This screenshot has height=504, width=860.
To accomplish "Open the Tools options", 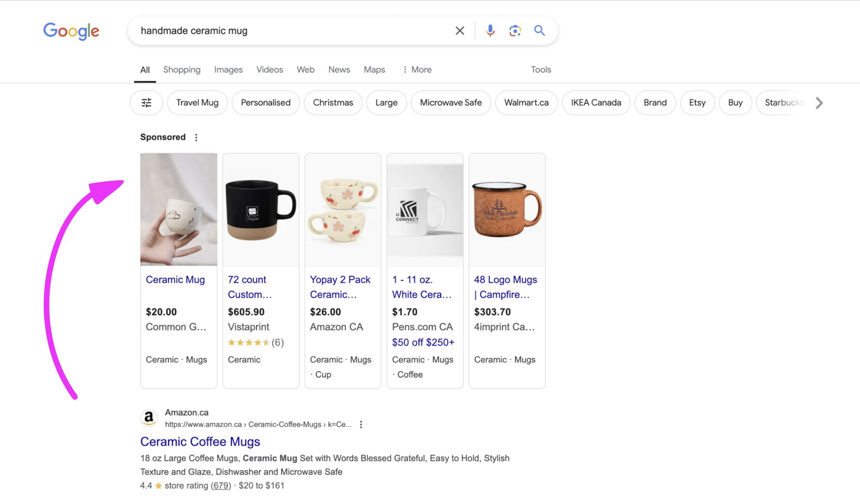I will 541,70.
